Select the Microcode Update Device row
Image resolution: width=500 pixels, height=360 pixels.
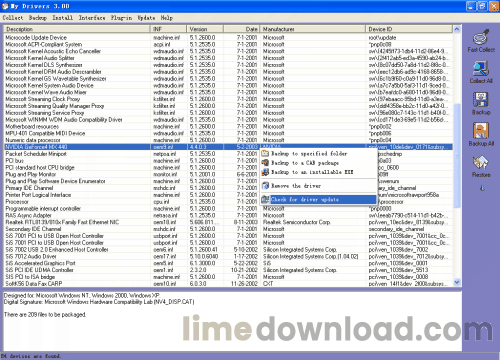coord(228,38)
